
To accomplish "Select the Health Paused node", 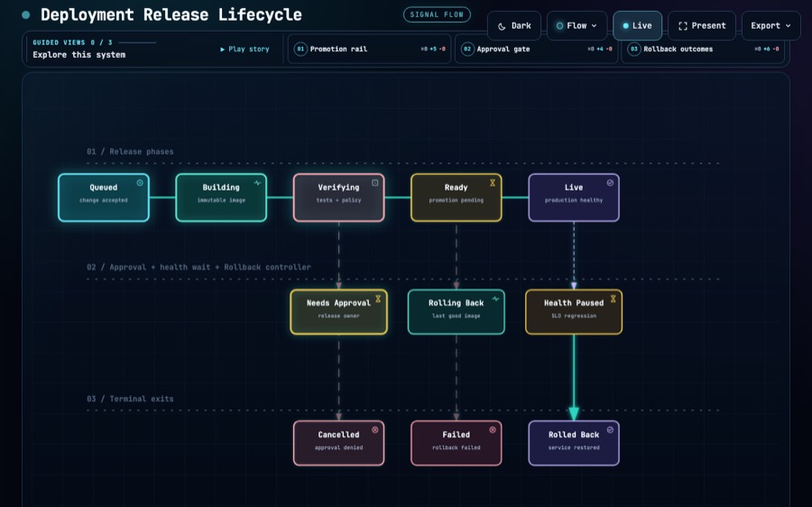I will pos(574,312).
